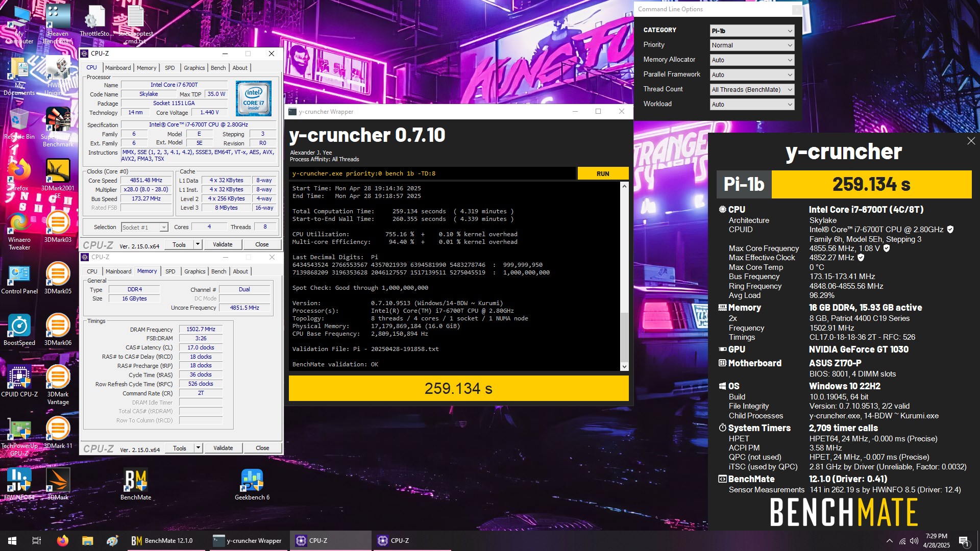Open Winaero Tweaker desktop icon
The width and height of the screenshot is (980, 551).
click(x=19, y=230)
